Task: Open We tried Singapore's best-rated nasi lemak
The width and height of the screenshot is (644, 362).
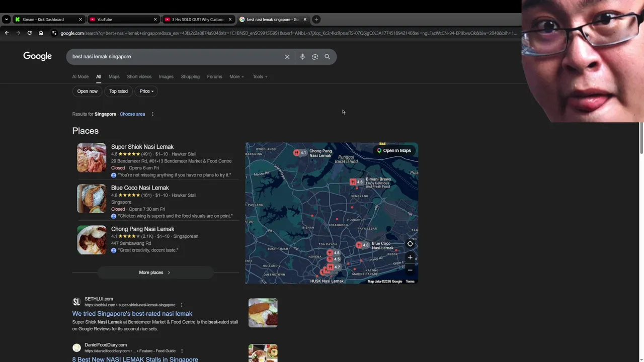Action: click(132, 314)
